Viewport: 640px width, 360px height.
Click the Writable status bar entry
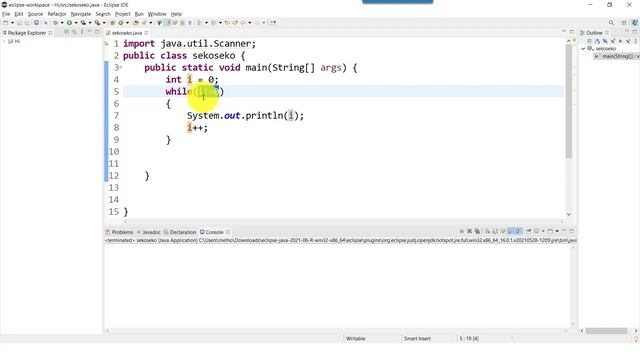pos(356,339)
